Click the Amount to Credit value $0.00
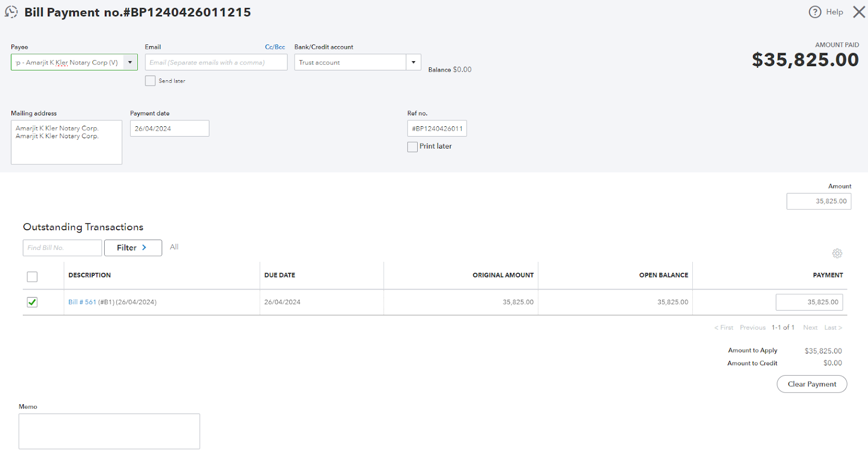 coord(833,363)
